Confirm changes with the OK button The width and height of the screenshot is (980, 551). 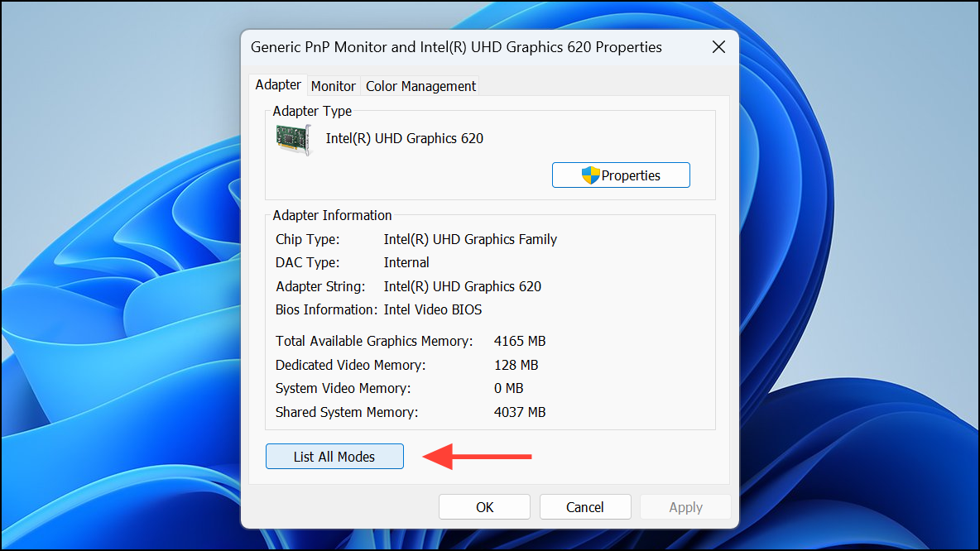[484, 506]
